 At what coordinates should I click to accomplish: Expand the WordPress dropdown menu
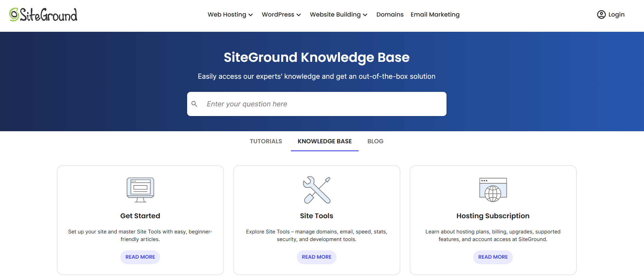[281, 15]
